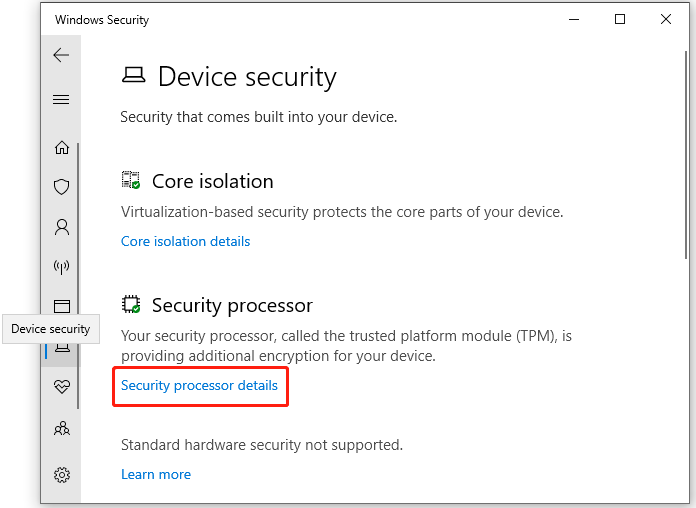
Task: Click the Learn more link
Action: pyautogui.click(x=156, y=474)
